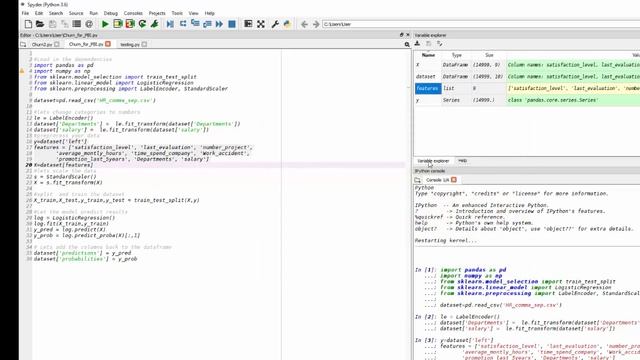Switch to the Help pane tab
This screenshot has width=640, height=360.
462,161
